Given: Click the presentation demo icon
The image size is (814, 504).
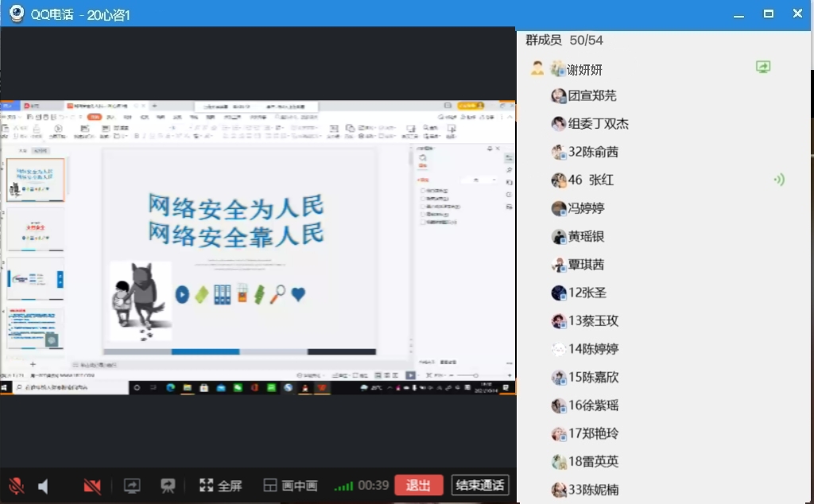Looking at the screenshot, I should coord(168,486).
